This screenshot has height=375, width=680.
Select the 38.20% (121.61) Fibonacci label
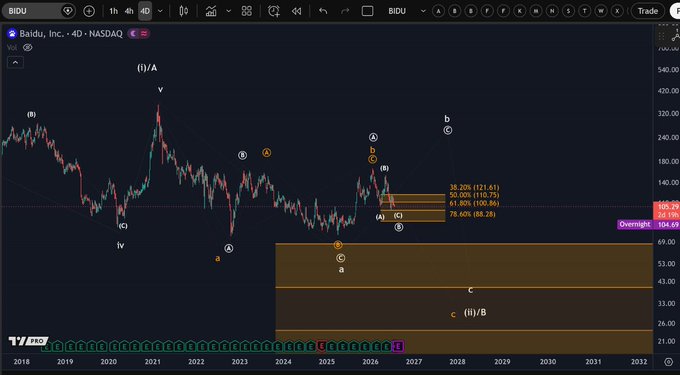pos(474,187)
